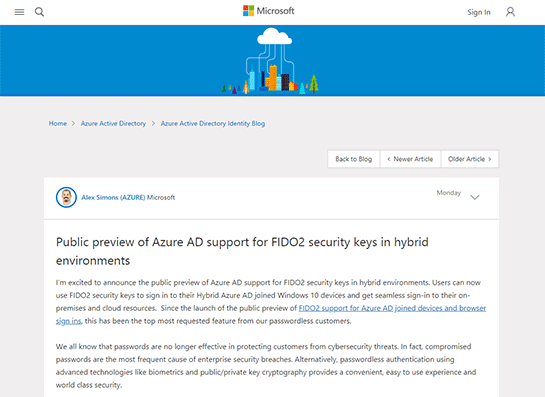This screenshot has height=397, width=545.
Task: Expand the post options chevron dropdown
Action: tap(474, 197)
